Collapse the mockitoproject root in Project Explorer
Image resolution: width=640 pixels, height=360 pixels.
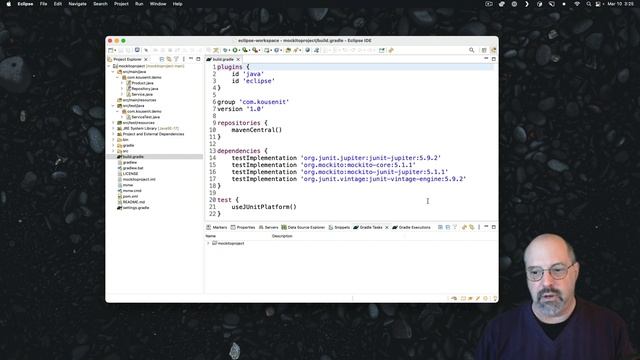(109, 66)
